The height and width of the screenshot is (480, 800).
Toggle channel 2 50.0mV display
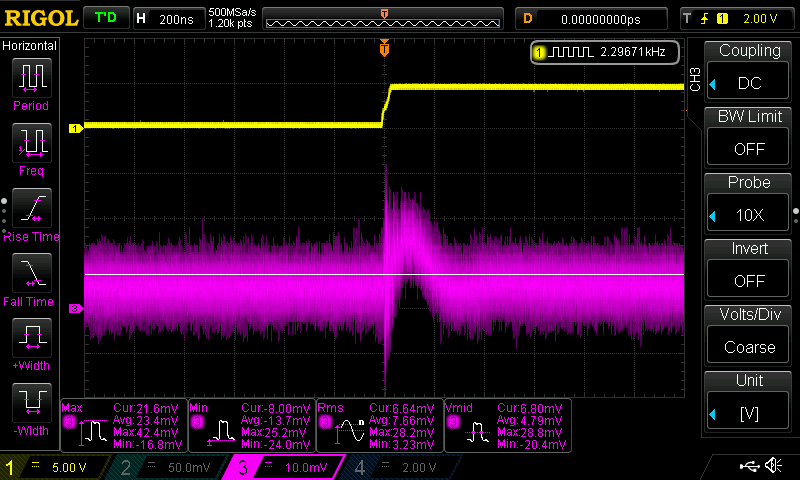pyautogui.click(x=169, y=467)
